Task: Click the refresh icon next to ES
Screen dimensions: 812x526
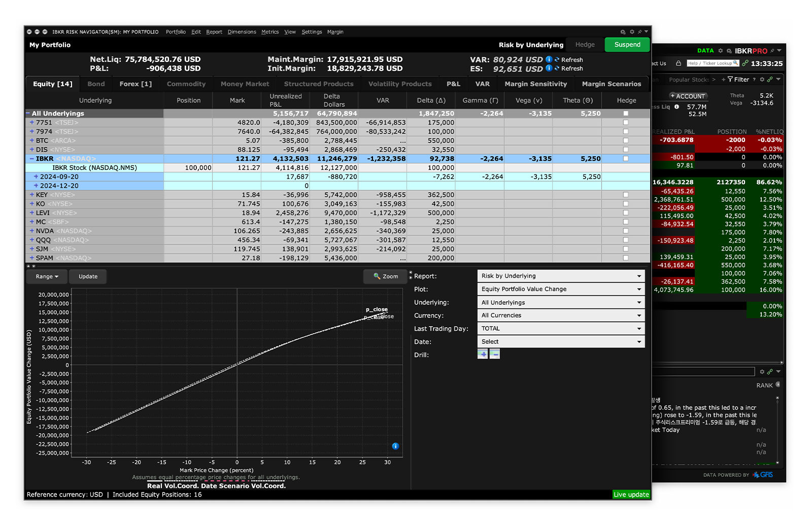Action: [x=557, y=68]
